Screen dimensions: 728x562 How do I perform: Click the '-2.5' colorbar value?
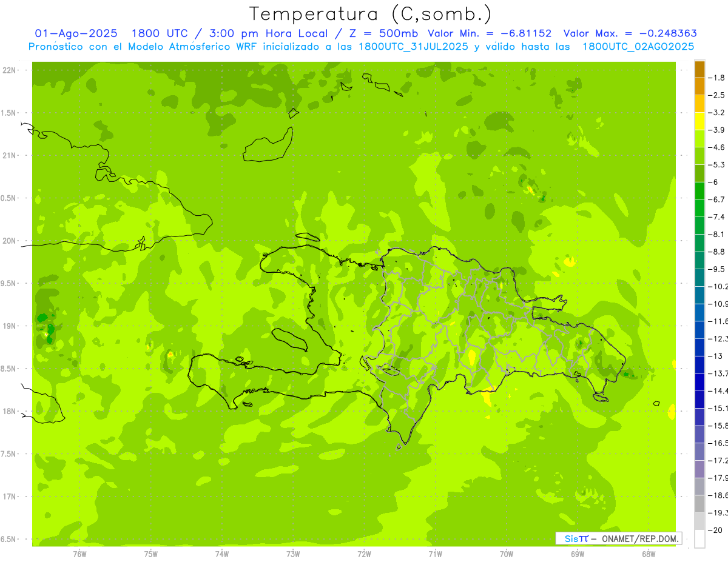click(716, 95)
